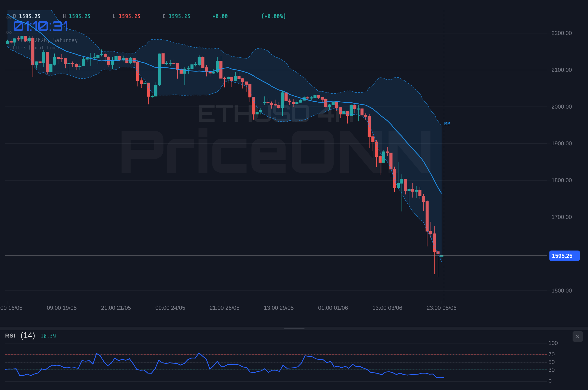
Task: Click the close price value 1595.25
Action: [x=180, y=16]
